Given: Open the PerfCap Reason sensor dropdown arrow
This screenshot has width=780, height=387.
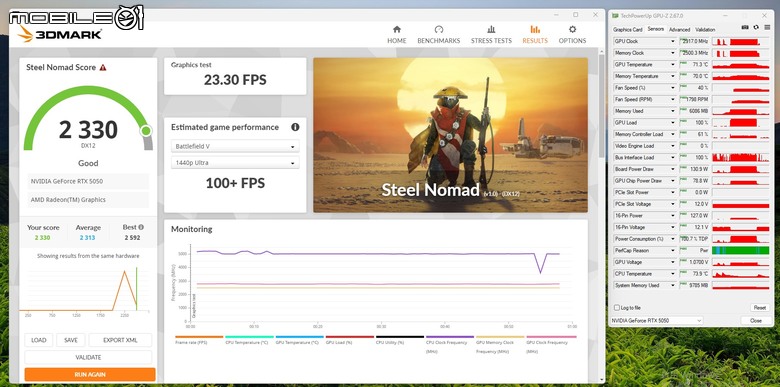Looking at the screenshot, I should coord(673,250).
